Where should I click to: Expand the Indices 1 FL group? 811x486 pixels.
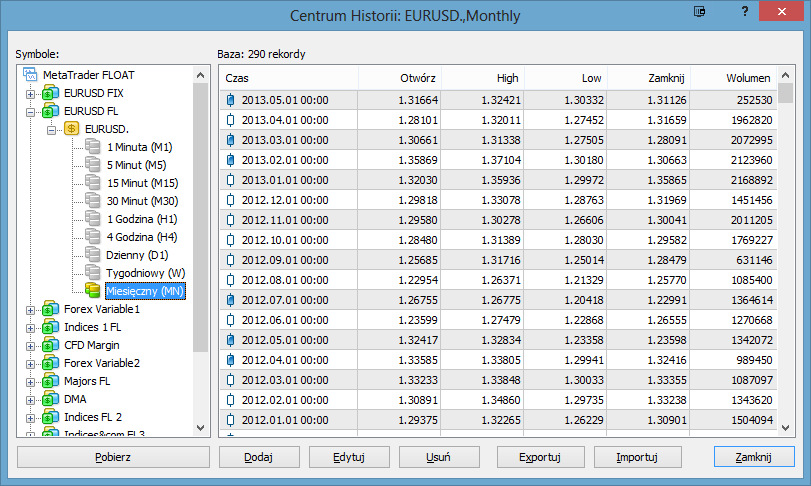31,328
